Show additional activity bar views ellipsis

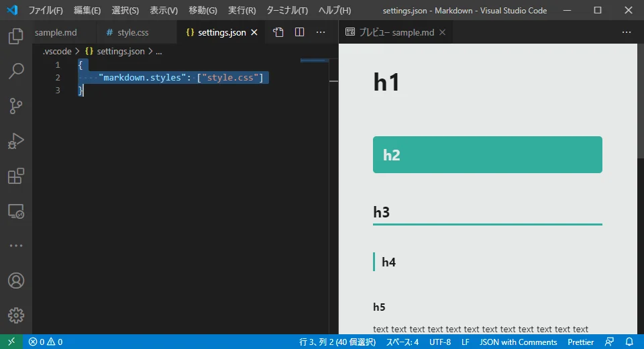click(x=16, y=246)
